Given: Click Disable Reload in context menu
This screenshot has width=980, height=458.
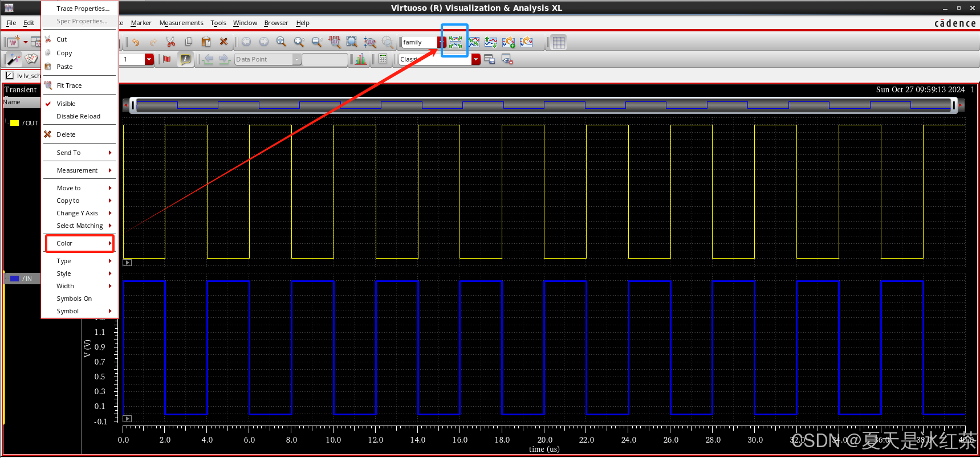Looking at the screenshot, I should point(79,116).
